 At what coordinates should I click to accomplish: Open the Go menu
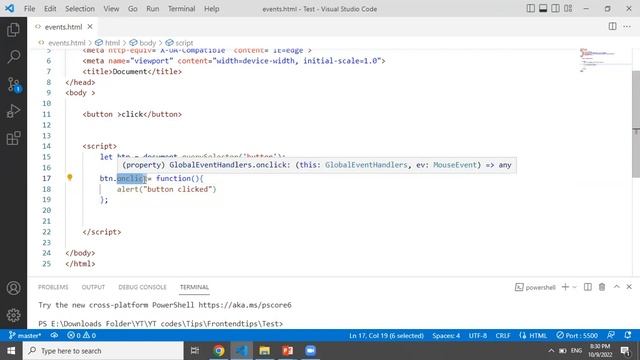click(133, 9)
